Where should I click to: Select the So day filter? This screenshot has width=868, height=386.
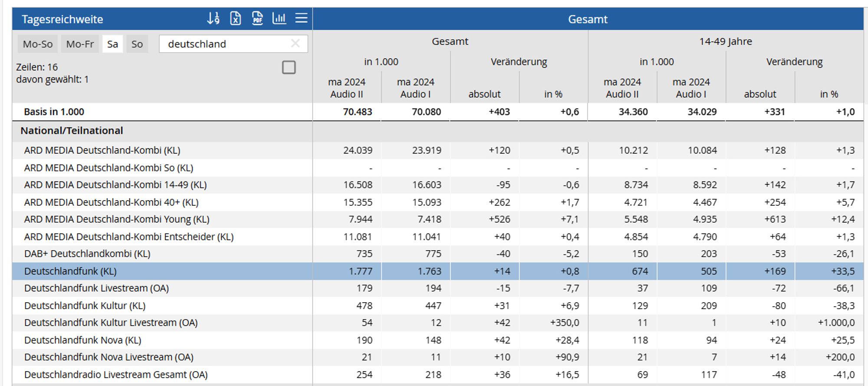click(x=137, y=44)
